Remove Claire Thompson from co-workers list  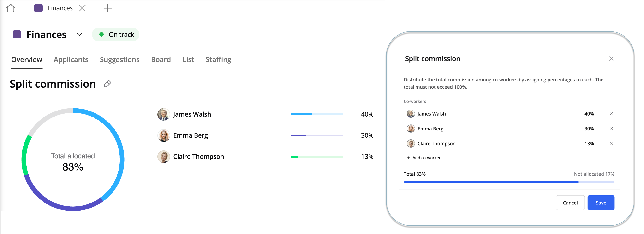click(x=611, y=144)
